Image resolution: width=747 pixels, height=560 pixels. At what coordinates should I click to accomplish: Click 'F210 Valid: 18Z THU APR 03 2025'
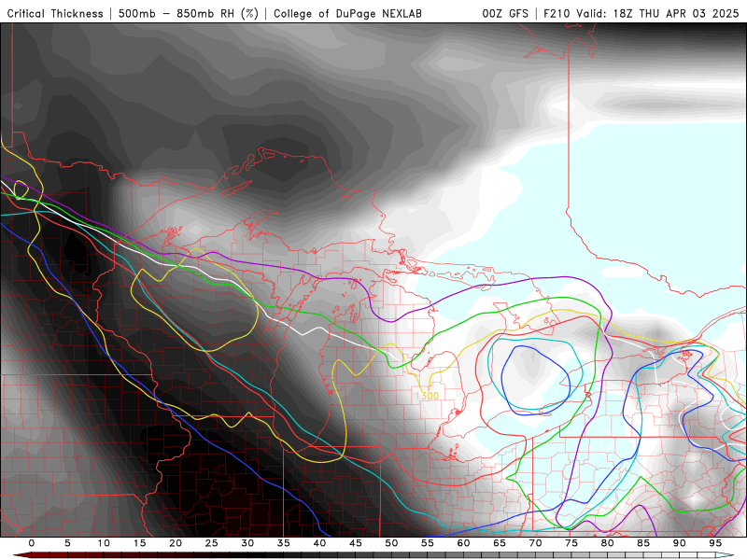(641, 14)
